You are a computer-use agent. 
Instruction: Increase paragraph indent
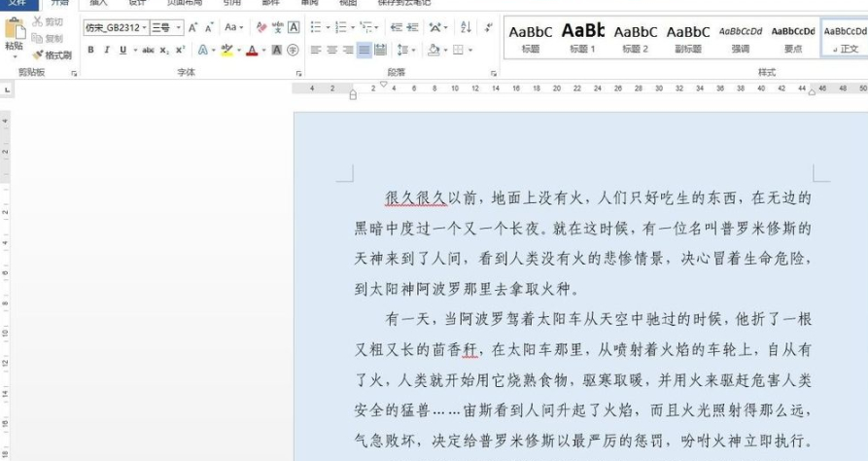pyautogui.click(x=412, y=27)
